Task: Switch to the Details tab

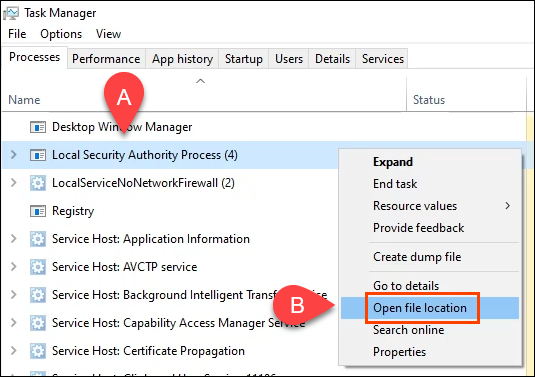Action: coord(332,59)
